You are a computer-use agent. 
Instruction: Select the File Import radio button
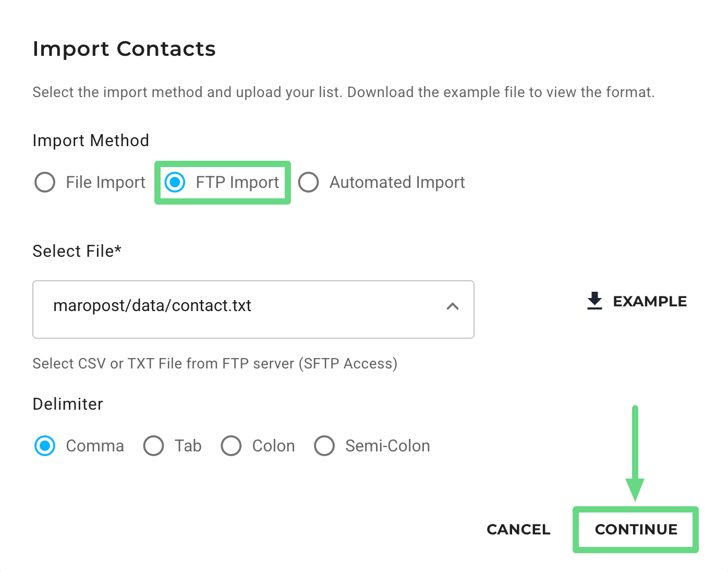45,182
